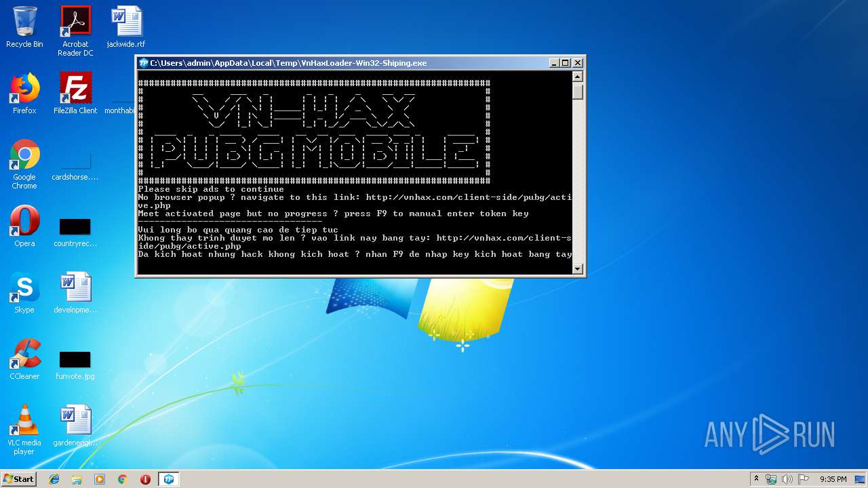Open Internet Explorer from the taskbar
The height and width of the screenshot is (488, 868).
click(x=54, y=479)
